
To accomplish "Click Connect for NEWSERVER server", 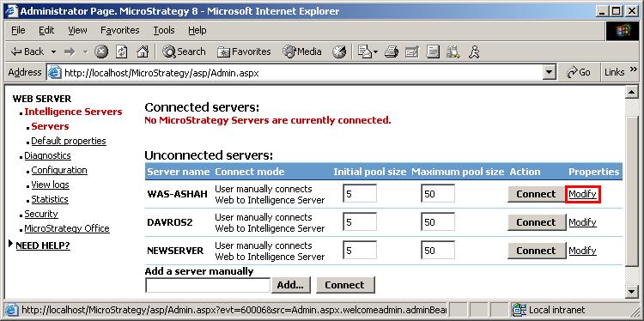I will 536,251.
